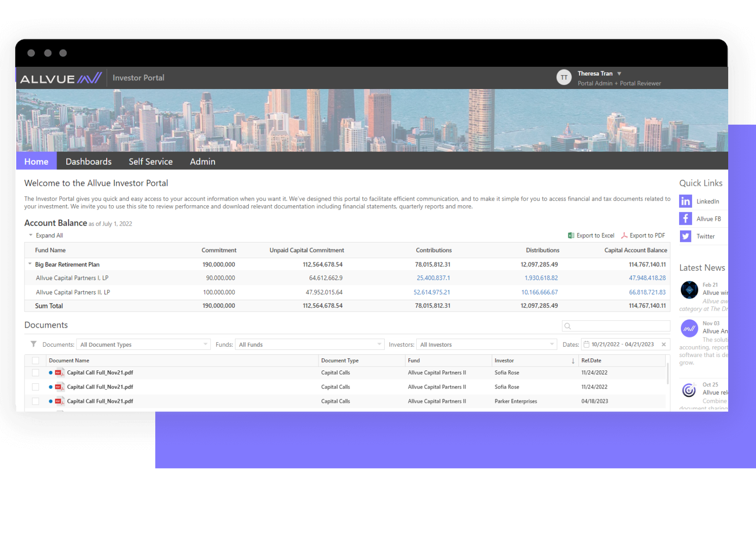Clear the date range with X
Screen dimensions: 756x541
tap(664, 344)
